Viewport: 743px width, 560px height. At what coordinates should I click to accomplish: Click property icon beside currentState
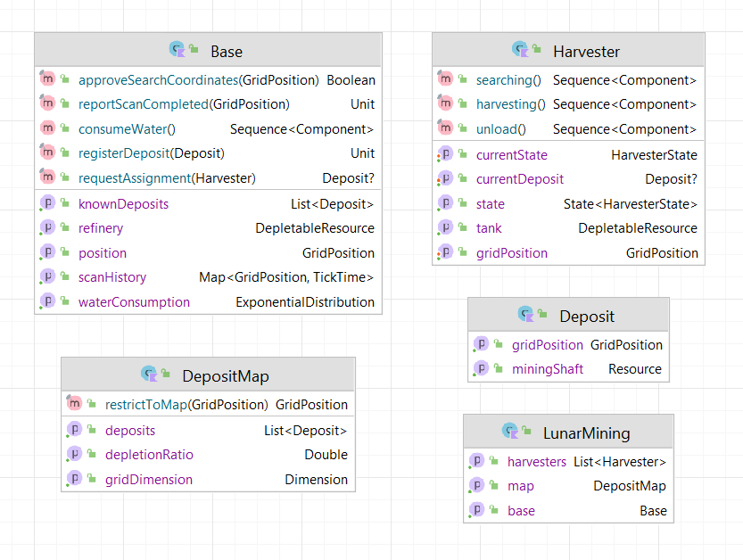pyautogui.click(x=445, y=154)
